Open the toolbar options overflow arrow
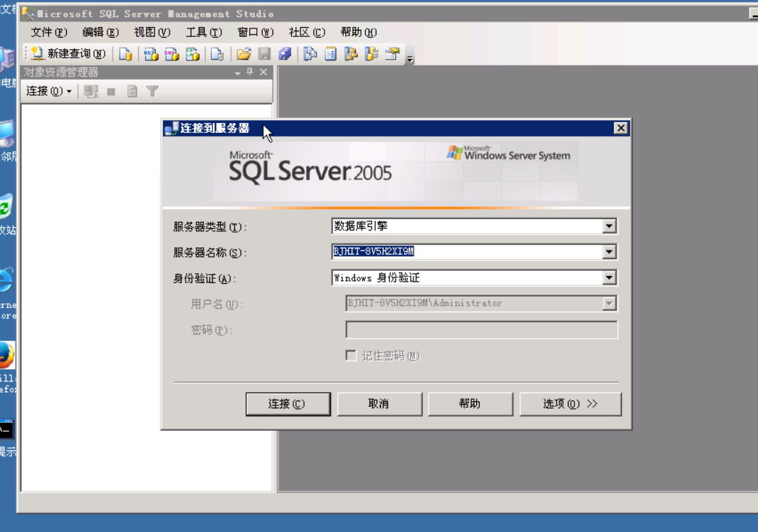The image size is (758, 532). pyautogui.click(x=410, y=59)
